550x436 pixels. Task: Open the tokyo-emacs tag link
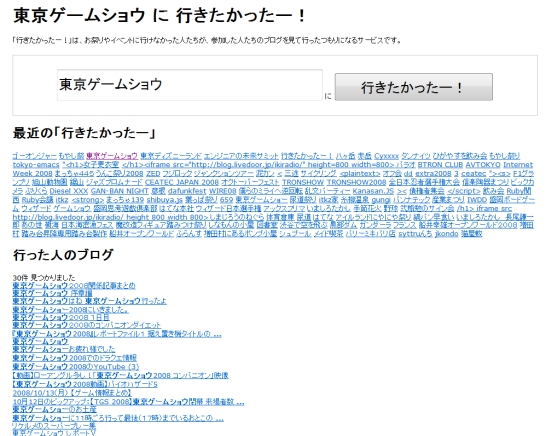click(x=36, y=165)
